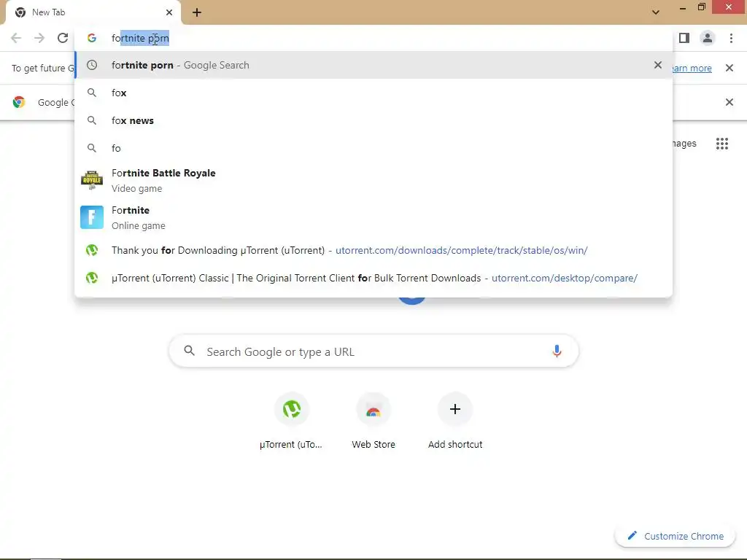Click the magnifier icon beside 'fox'
The image size is (747, 560).
click(x=92, y=93)
